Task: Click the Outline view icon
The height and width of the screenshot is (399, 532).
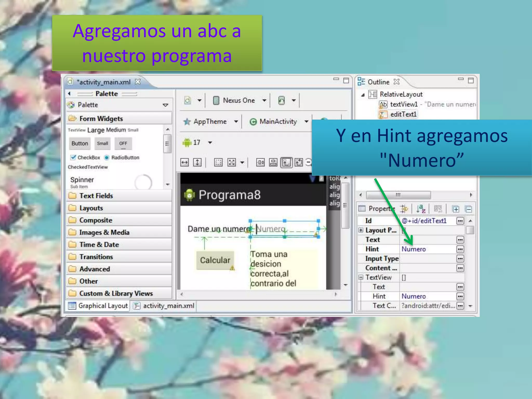Action: (x=361, y=81)
